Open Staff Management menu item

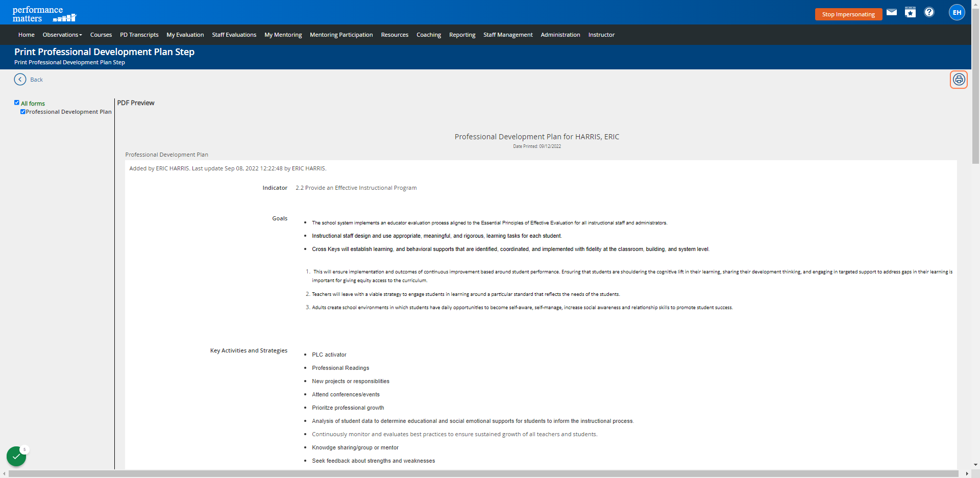tap(508, 35)
